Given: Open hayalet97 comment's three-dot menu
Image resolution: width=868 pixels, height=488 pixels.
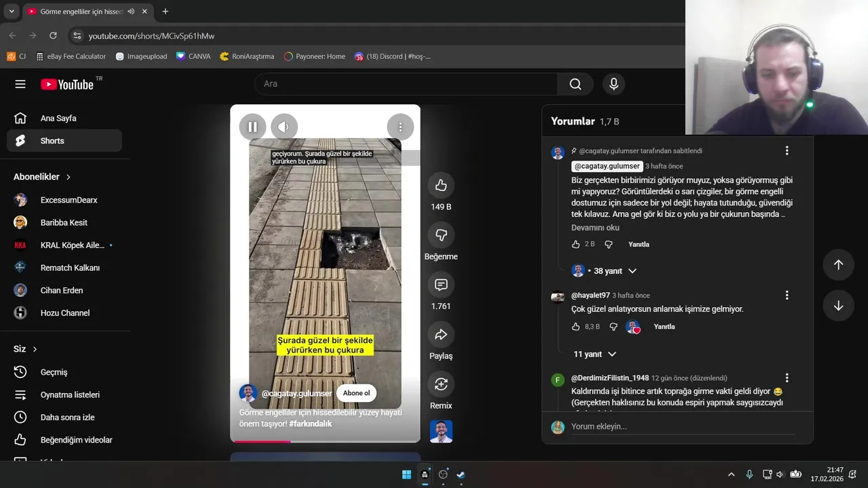Looking at the screenshot, I should [x=787, y=296].
